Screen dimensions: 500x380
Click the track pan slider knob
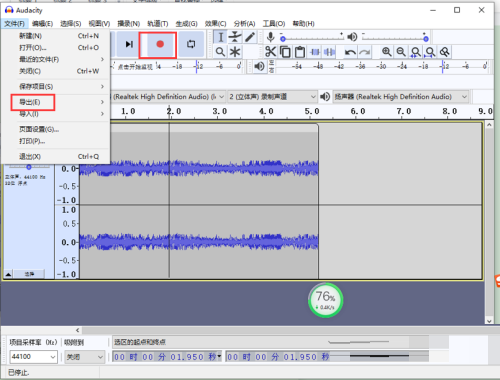pyautogui.click(x=29, y=167)
